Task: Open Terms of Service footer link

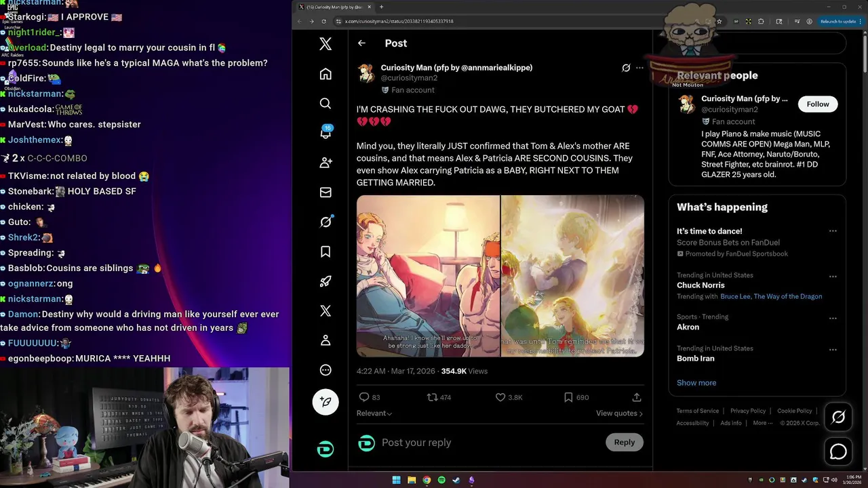Action: click(x=697, y=411)
